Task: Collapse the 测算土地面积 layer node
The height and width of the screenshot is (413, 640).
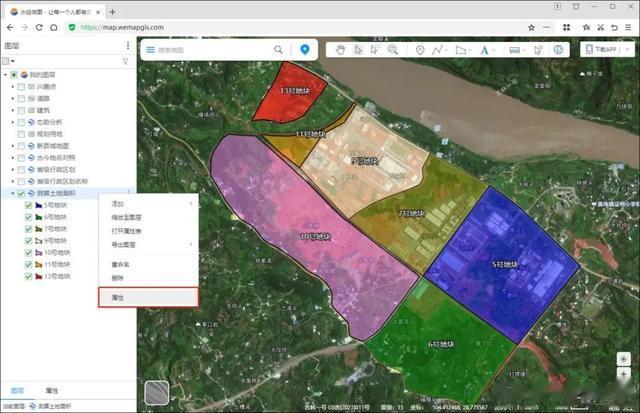Action: click(13, 193)
